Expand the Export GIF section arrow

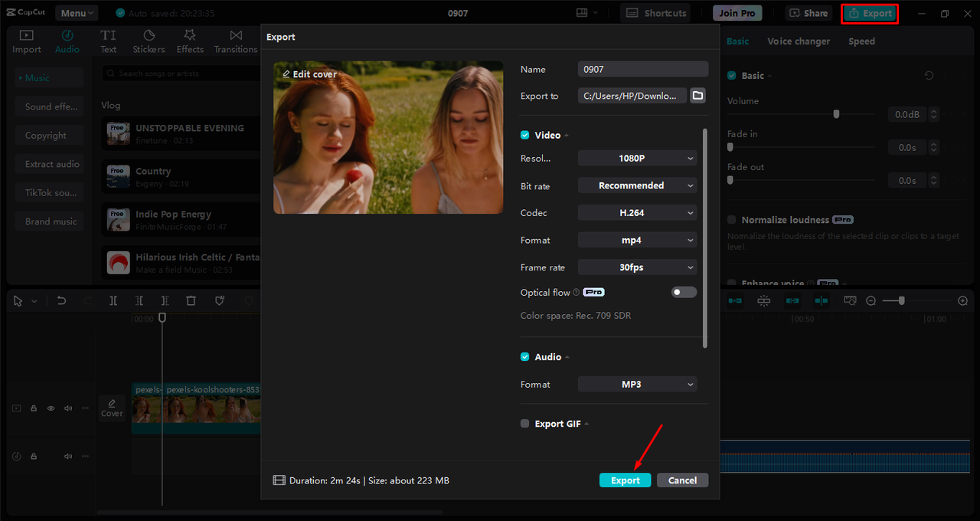point(586,424)
